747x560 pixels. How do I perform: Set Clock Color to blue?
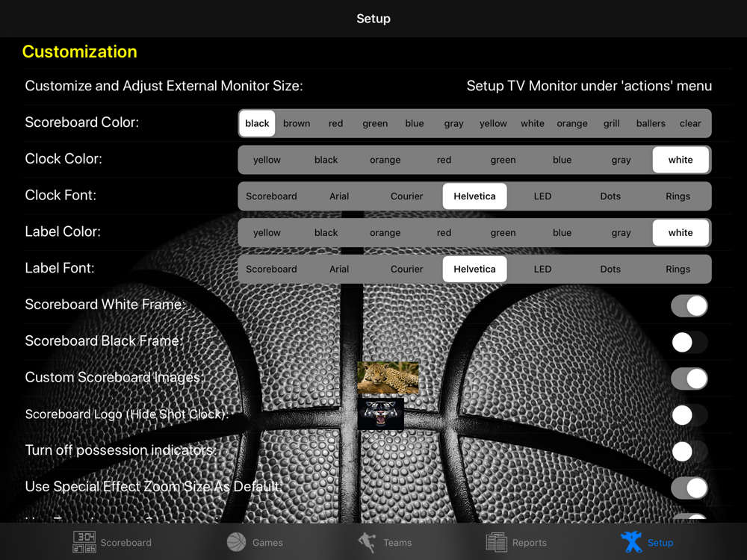coord(562,160)
